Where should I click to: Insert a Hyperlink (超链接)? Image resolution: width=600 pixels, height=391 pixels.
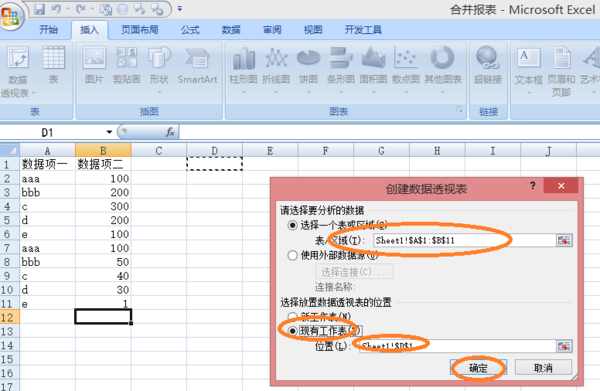point(488,65)
